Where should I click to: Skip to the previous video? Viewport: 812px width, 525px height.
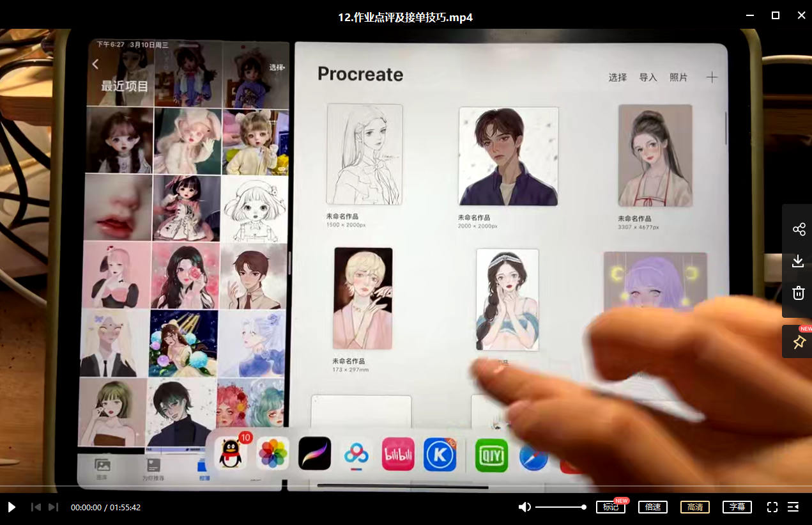[x=36, y=507]
